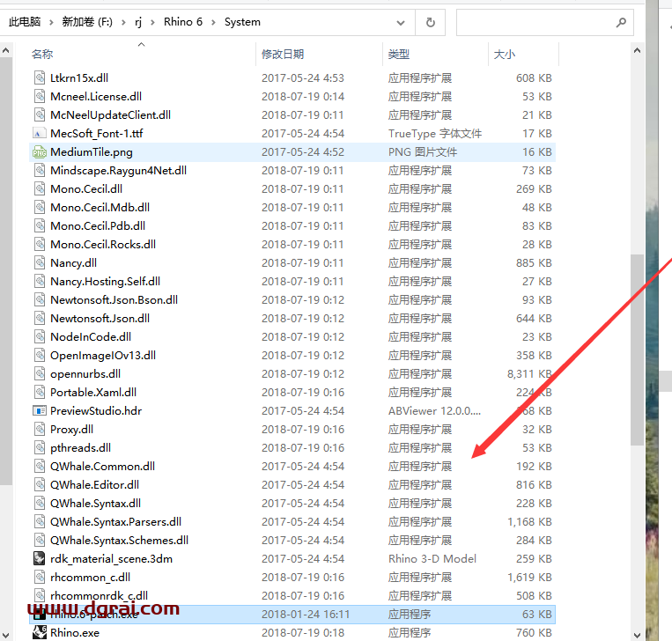Click the file list scroll down arrow
This screenshot has width=672, height=641.
pos(638,635)
